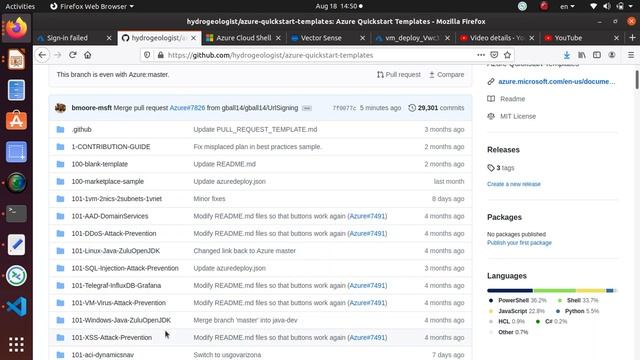
Task: Open the browser home page icon
Action: pos(88,55)
